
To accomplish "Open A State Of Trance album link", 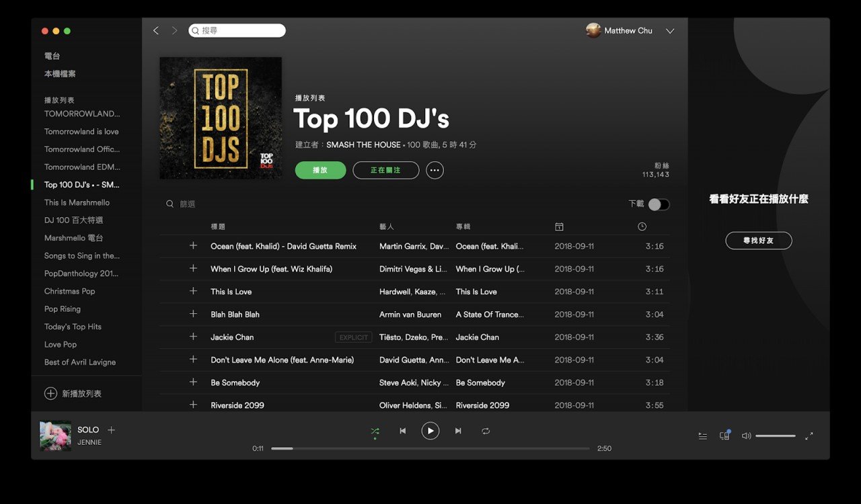I will pyautogui.click(x=490, y=314).
